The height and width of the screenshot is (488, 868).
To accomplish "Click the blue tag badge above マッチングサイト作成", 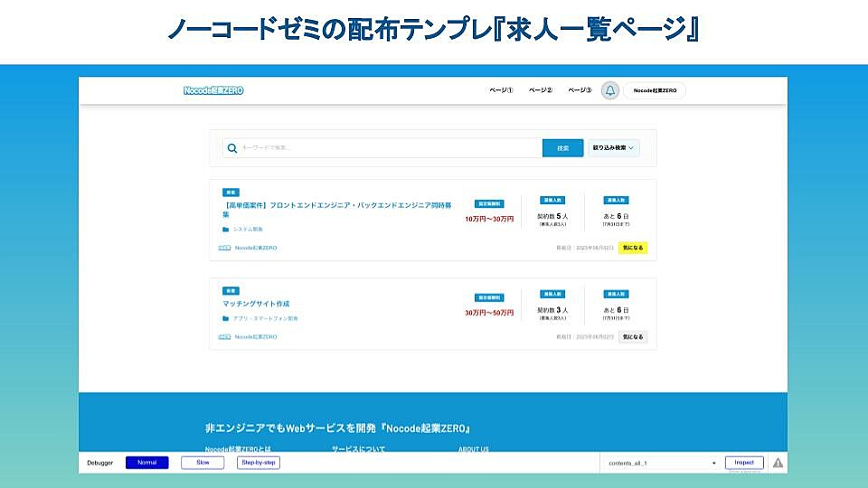I will point(231,291).
